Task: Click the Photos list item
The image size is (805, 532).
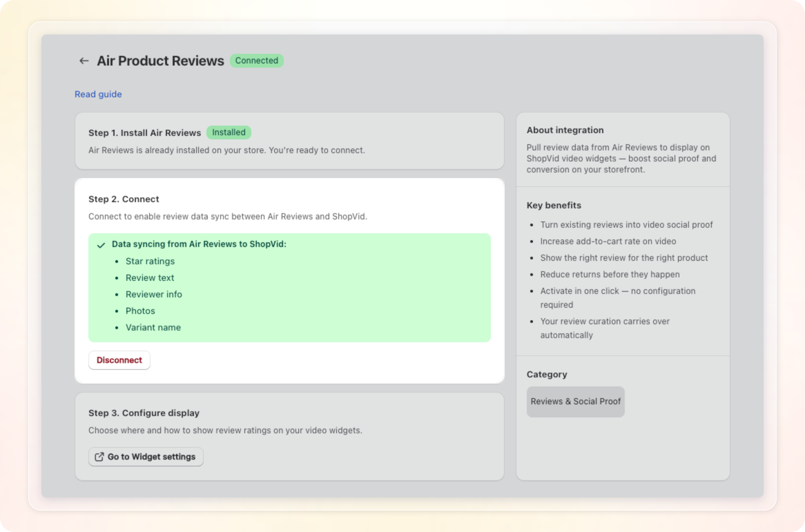Action: 140,311
